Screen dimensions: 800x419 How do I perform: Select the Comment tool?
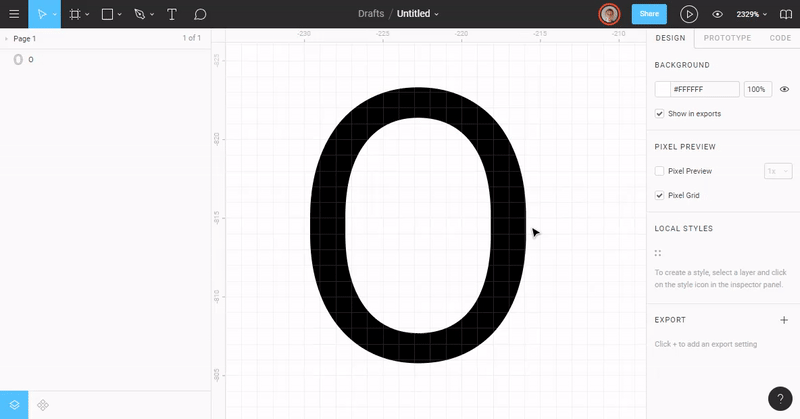tap(200, 14)
